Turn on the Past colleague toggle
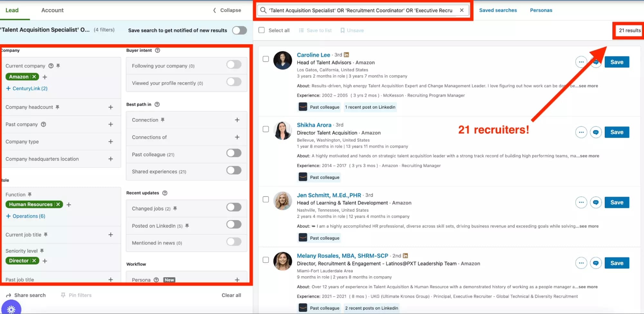 (234, 153)
